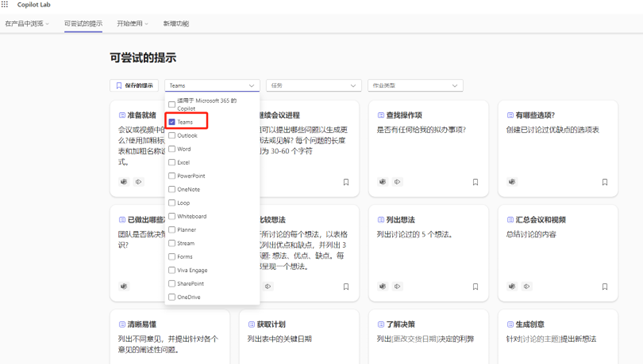Click the 继续会议进程 card title
The height and width of the screenshot is (364, 643).
[280, 115]
